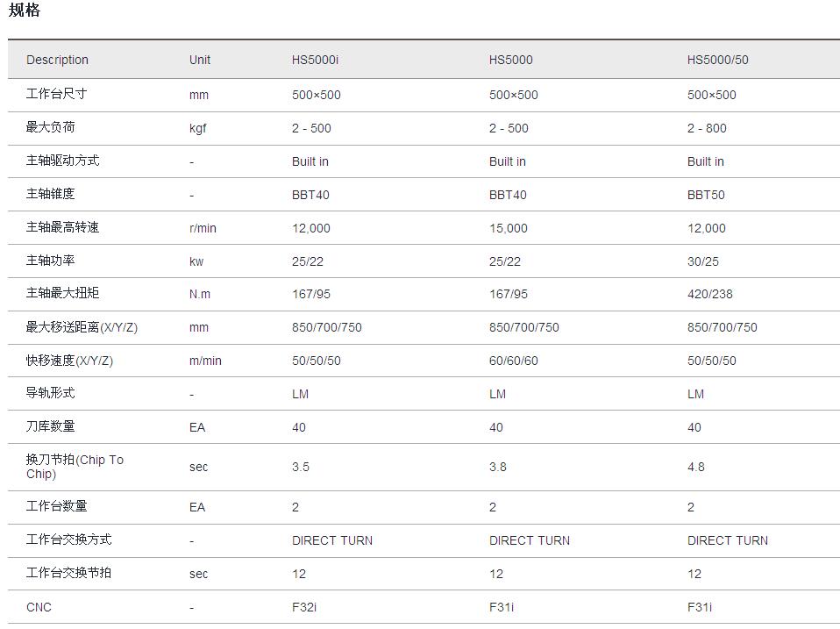Click the 15,000 spindle speed value
This screenshot has height=629, width=840.
point(509,228)
